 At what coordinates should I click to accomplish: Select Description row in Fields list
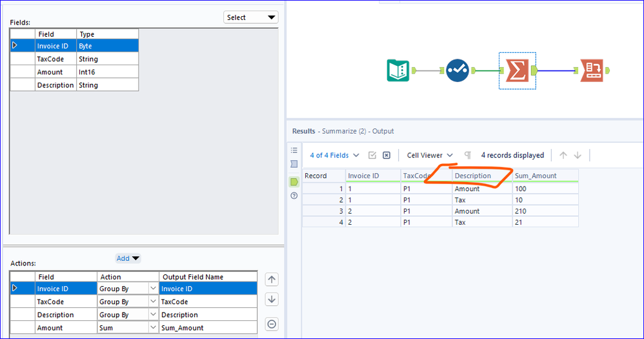coord(74,85)
